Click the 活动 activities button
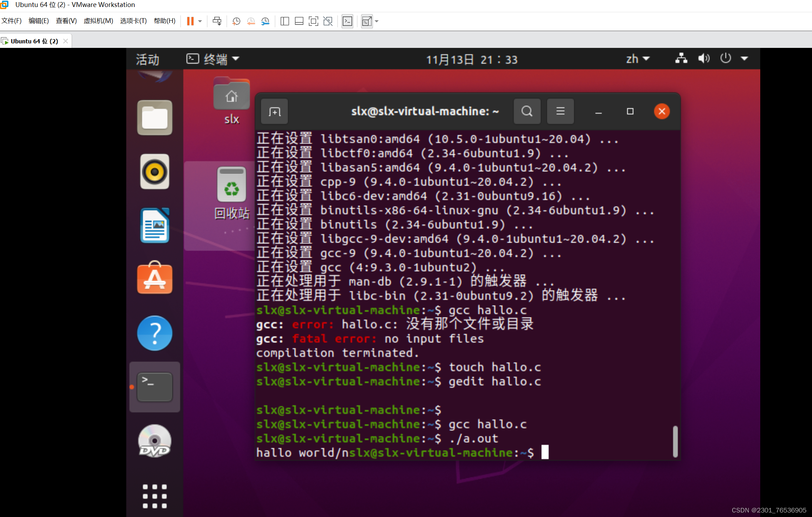Viewport: 812px width, 517px height. (x=147, y=59)
